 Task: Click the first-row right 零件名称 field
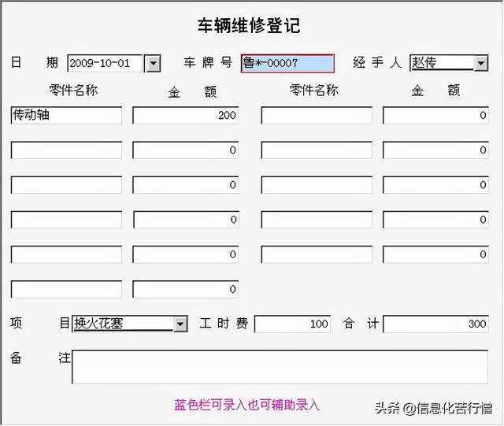point(317,116)
